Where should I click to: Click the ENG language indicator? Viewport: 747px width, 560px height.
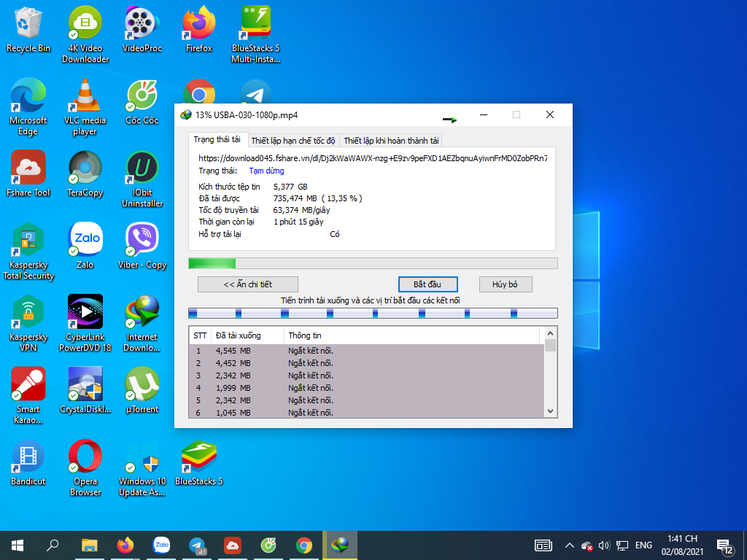pyautogui.click(x=643, y=545)
